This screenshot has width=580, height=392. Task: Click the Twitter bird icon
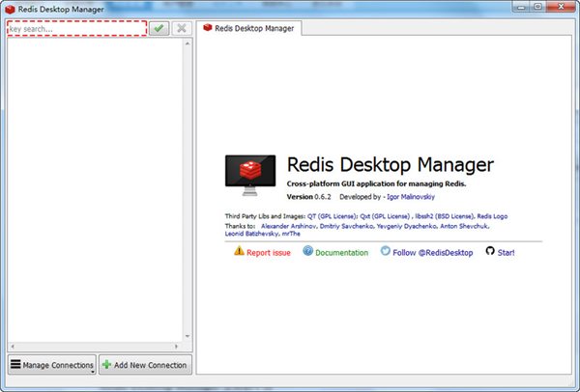(x=386, y=251)
